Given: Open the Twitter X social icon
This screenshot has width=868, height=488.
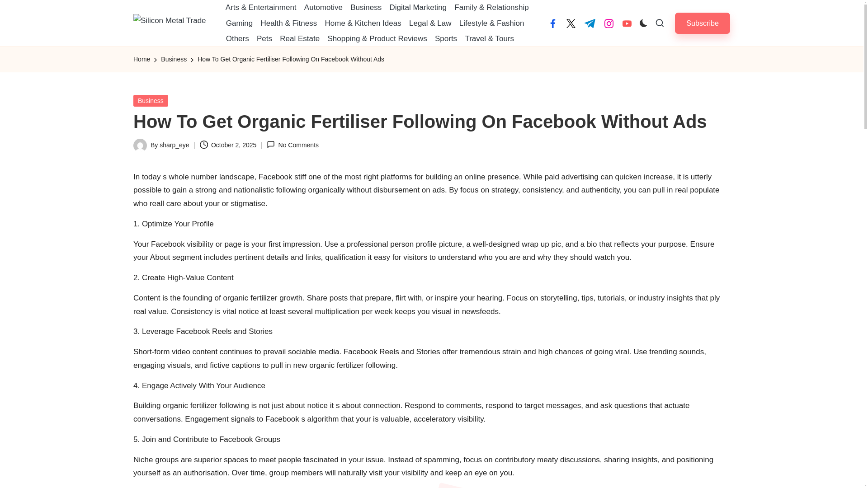Looking at the screenshot, I should 571,23.
